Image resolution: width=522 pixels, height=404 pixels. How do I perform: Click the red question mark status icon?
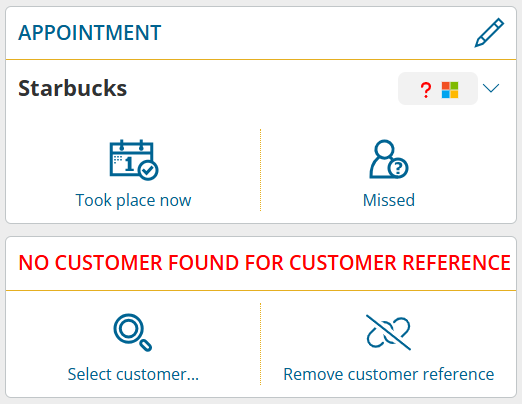[x=426, y=90]
